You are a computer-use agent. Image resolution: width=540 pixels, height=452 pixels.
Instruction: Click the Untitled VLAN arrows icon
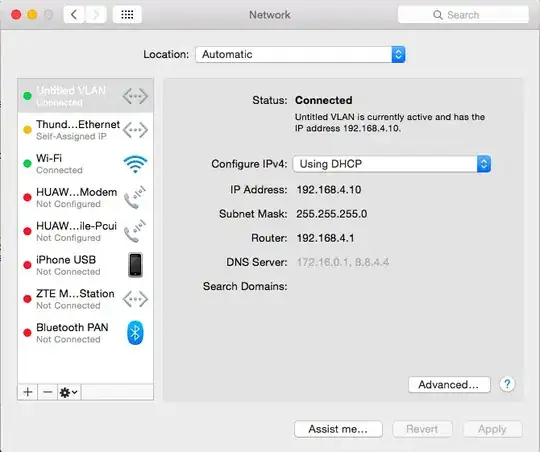[135, 96]
